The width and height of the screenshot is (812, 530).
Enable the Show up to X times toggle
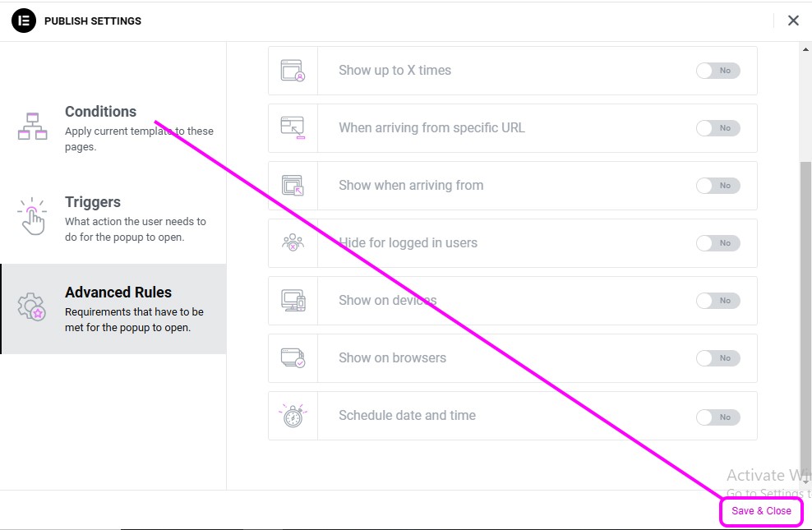717,71
